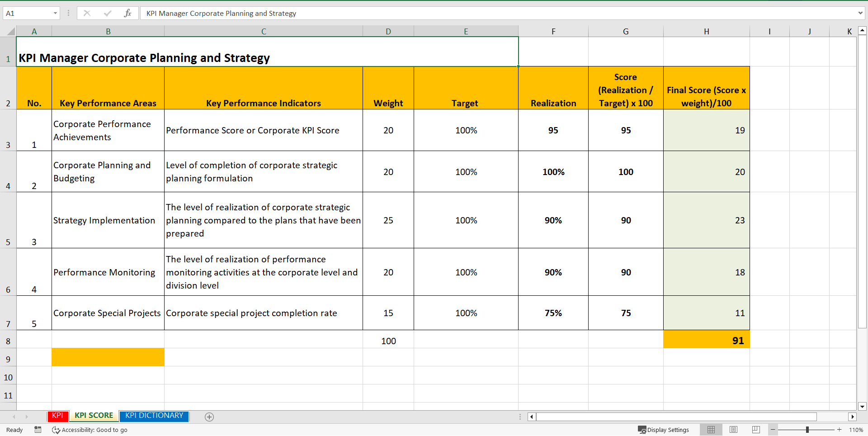This screenshot has width=868, height=436.
Task: Click Performance Score or Corporate KPI Score cell
Action: pyautogui.click(x=264, y=130)
